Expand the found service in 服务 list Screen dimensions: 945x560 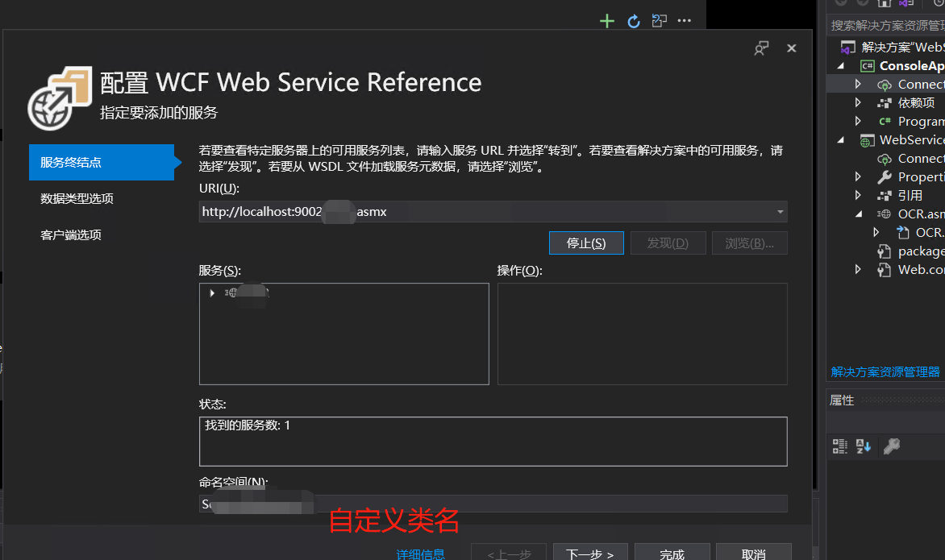coord(211,292)
